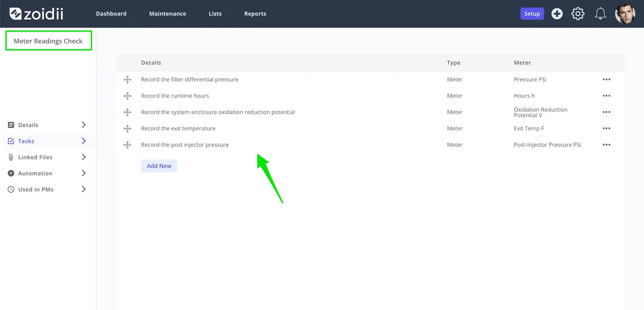Click the Details document icon in sidebar
This screenshot has height=310, width=644.
[11, 125]
